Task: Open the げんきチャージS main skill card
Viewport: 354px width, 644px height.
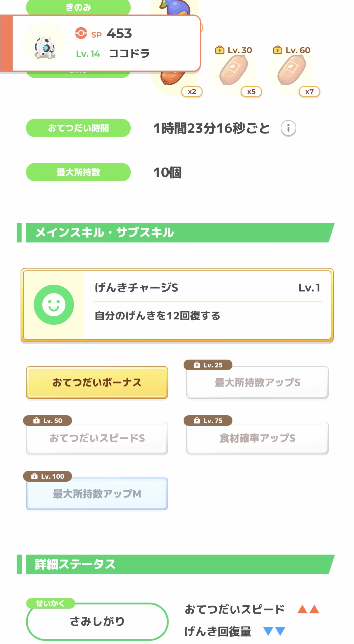Action: coord(177,305)
